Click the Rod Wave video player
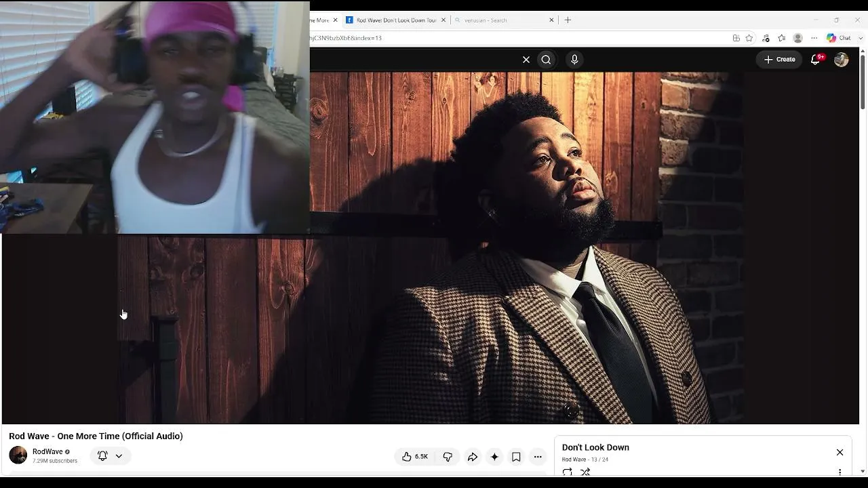 [x=431, y=247]
